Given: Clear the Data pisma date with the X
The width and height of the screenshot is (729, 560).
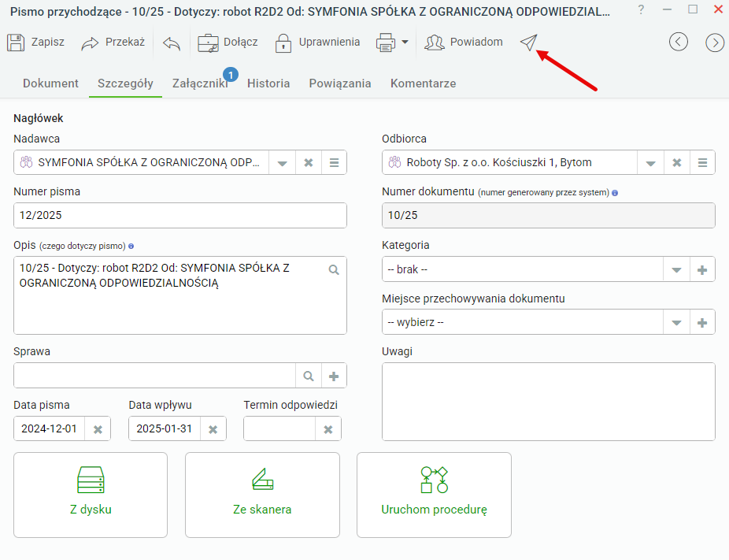Looking at the screenshot, I should click(x=98, y=429).
